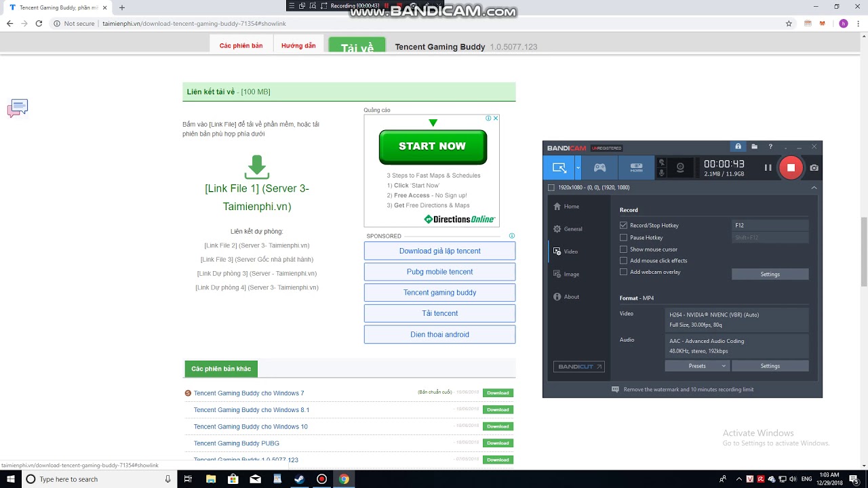Go back in Chrome

9,23
